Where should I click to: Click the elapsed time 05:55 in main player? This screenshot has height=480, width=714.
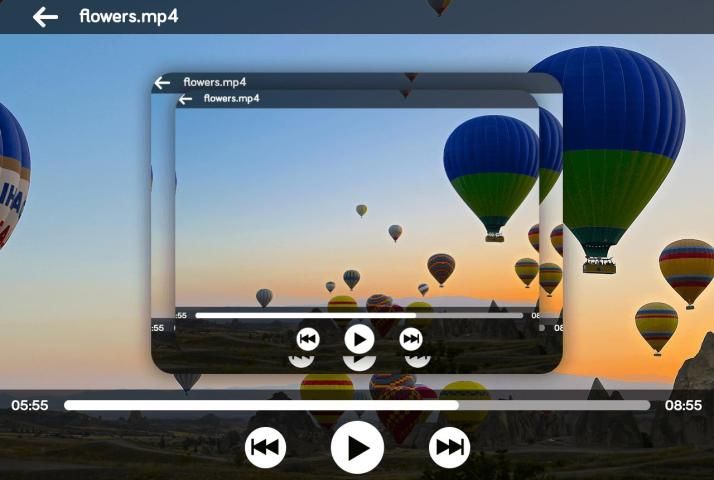click(30, 405)
